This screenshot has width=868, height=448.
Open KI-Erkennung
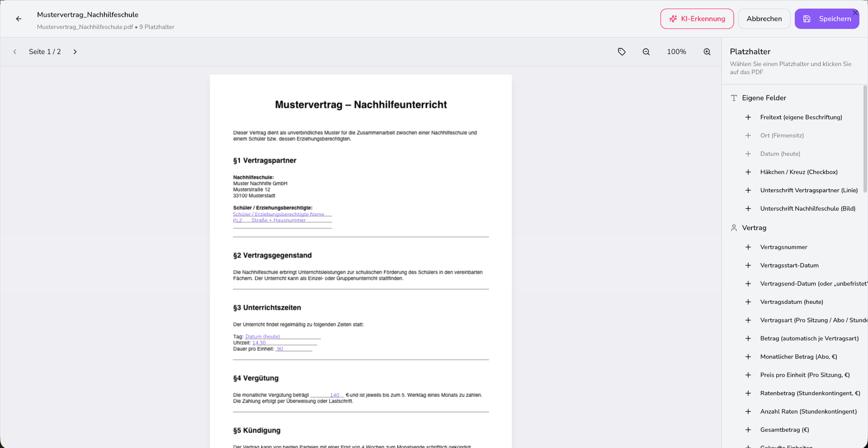[x=697, y=19]
